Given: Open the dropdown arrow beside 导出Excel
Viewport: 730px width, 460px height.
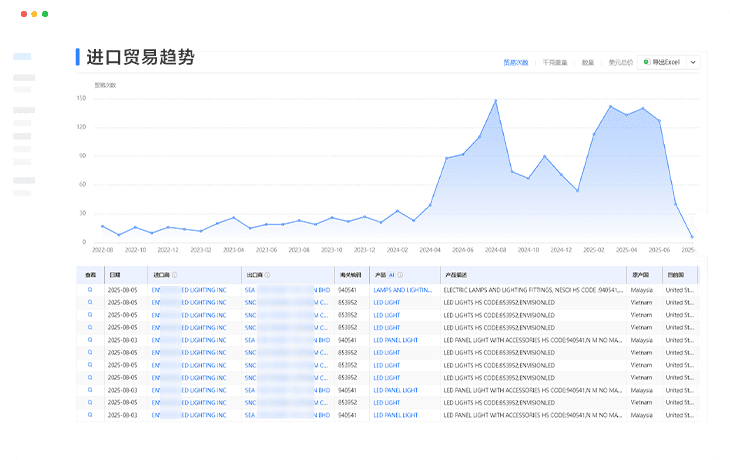Looking at the screenshot, I should 693,62.
